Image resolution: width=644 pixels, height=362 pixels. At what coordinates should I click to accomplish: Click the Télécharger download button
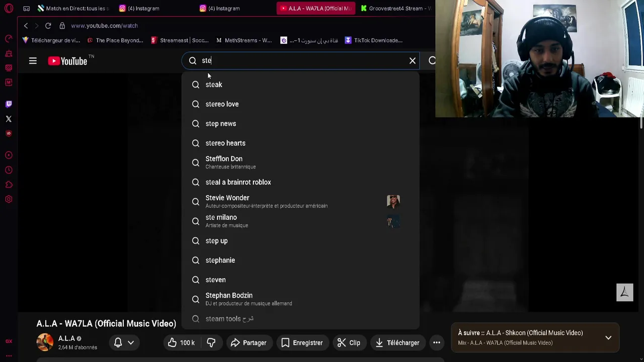click(397, 343)
